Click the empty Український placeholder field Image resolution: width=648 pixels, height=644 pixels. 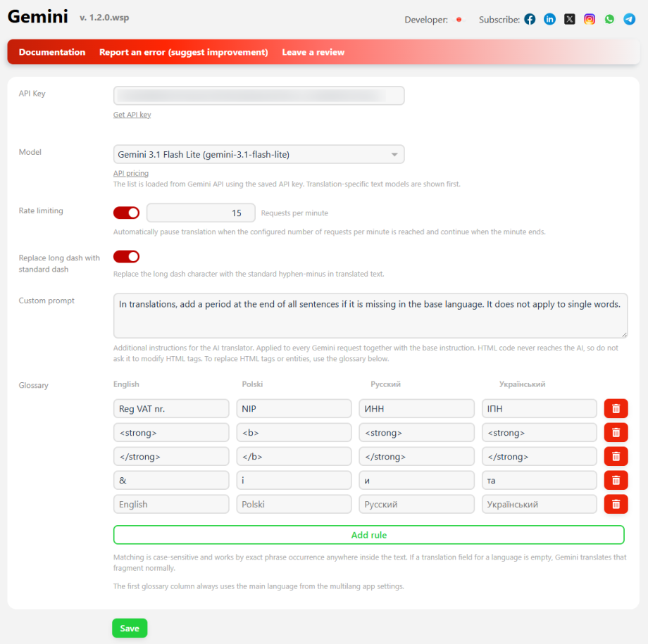540,505
